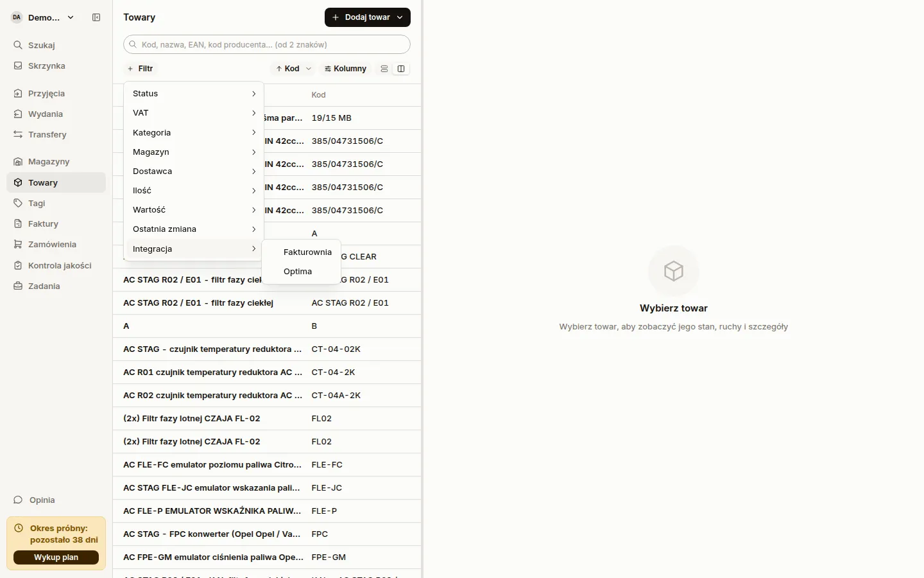
Task: Expand the Magazyn filter submenu
Action: click(193, 152)
